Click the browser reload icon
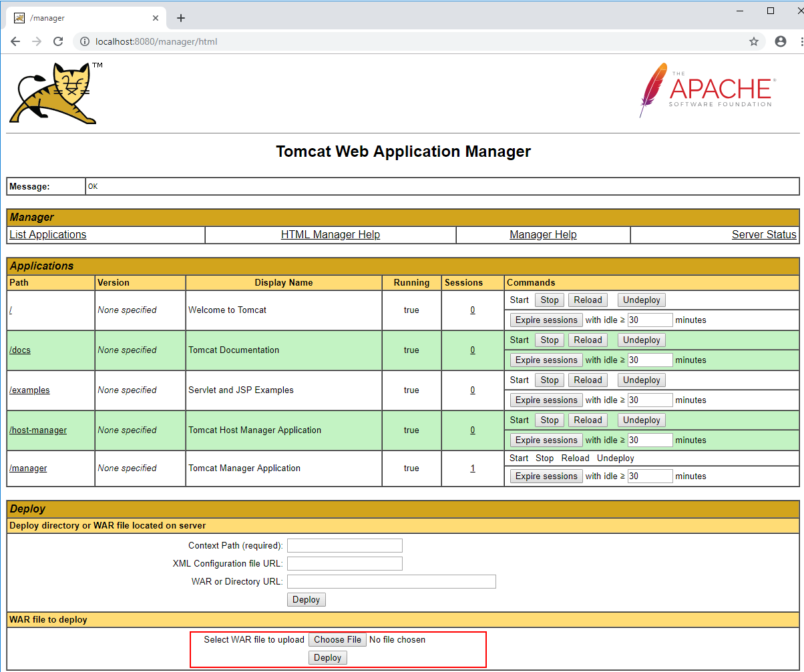804x672 pixels. pos(58,41)
